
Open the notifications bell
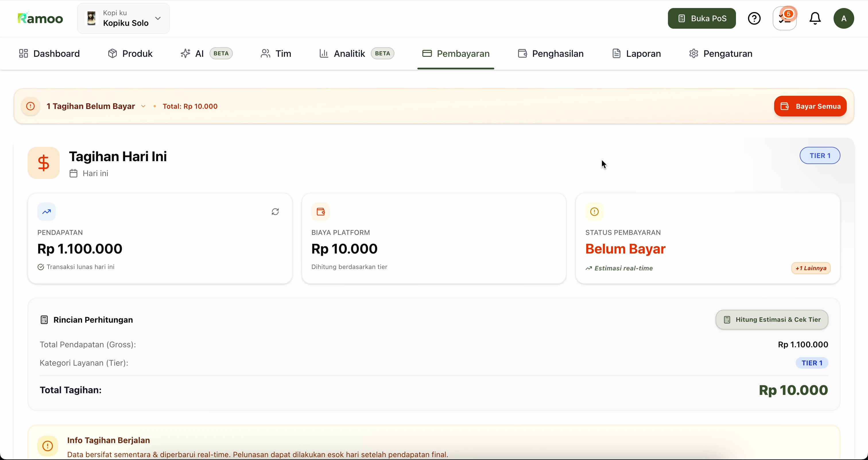(x=815, y=19)
